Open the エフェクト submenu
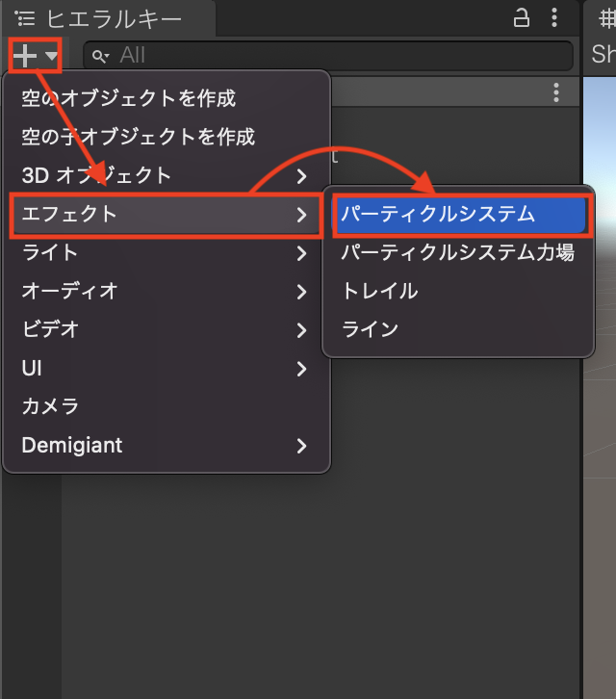 [167, 215]
